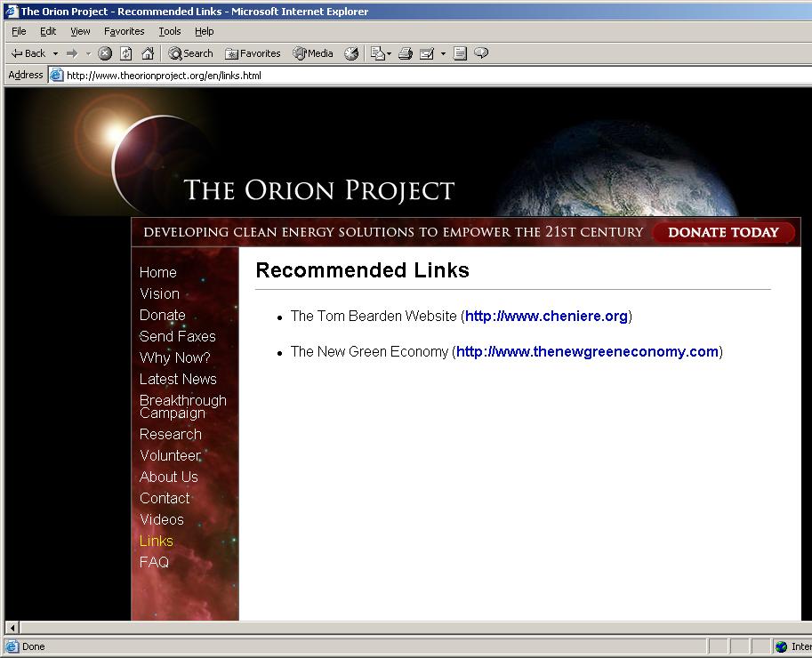Open the Contact sidebar link

165,498
